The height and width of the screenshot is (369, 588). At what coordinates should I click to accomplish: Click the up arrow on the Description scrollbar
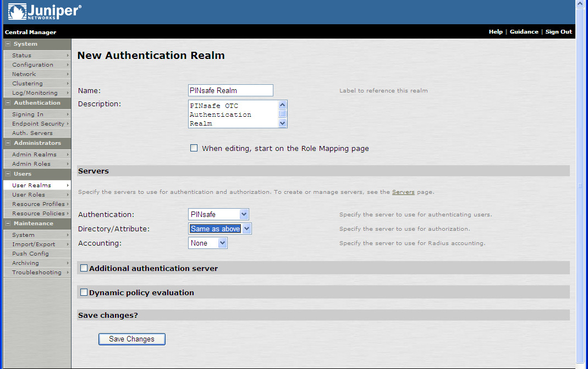(x=282, y=105)
